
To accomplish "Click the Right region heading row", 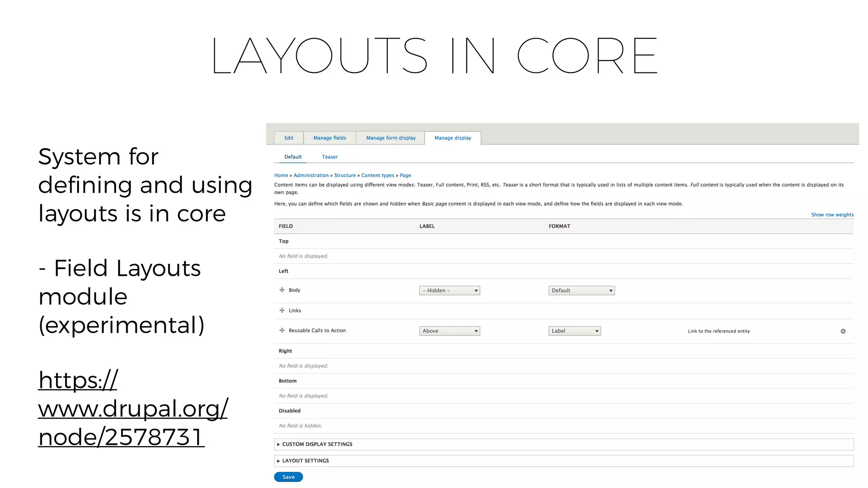I will 564,351.
